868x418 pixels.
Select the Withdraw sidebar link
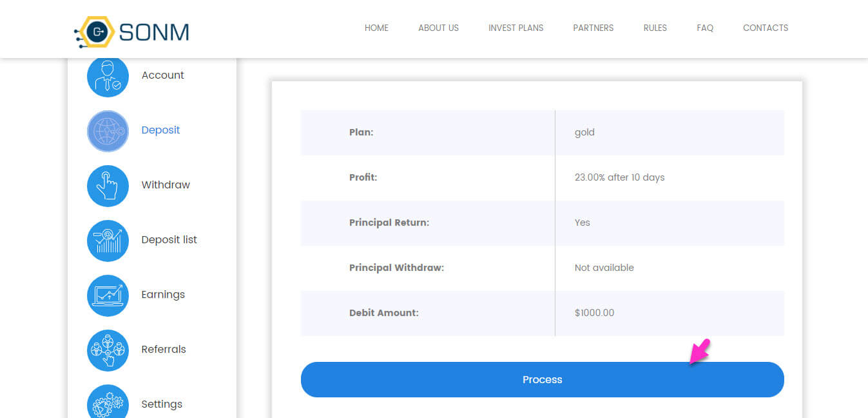[165, 184]
